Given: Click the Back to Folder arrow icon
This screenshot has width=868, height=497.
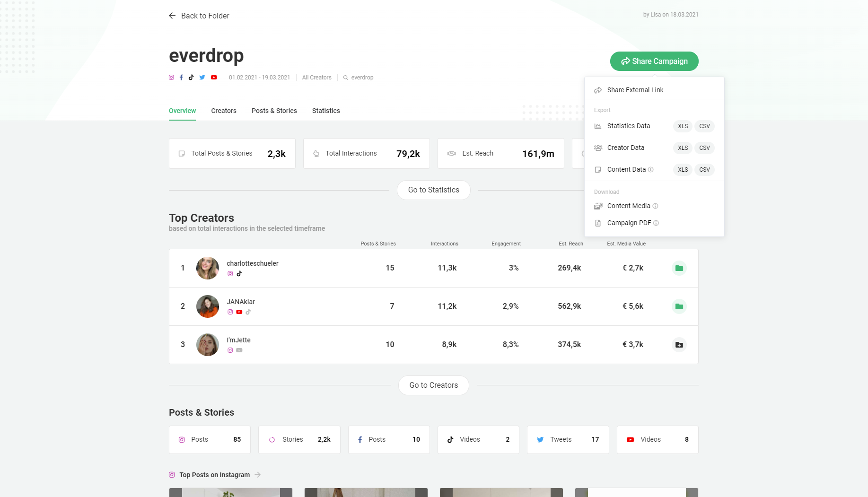Looking at the screenshot, I should [172, 16].
